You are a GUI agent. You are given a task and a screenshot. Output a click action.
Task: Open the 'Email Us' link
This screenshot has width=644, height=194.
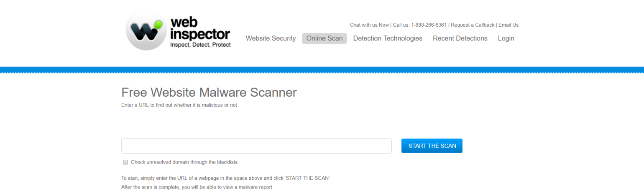click(508, 25)
